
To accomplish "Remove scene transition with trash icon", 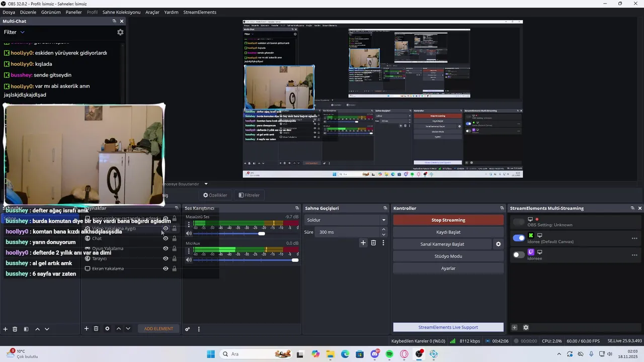I will click(x=373, y=243).
